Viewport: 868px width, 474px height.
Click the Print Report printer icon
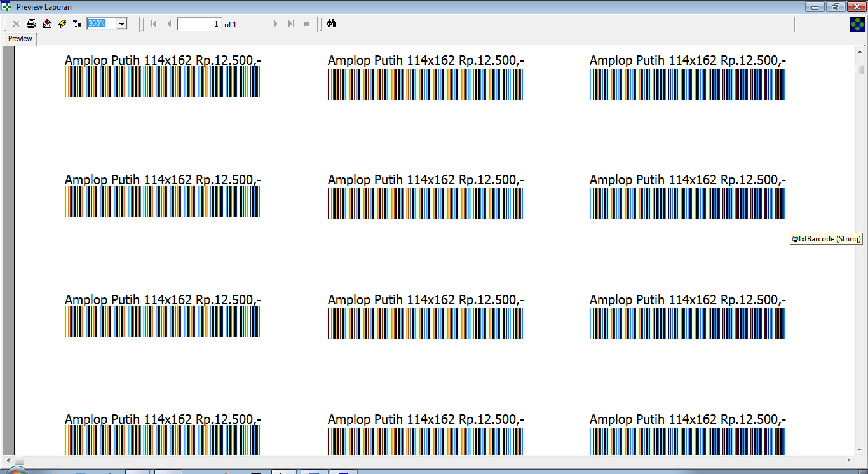point(31,24)
